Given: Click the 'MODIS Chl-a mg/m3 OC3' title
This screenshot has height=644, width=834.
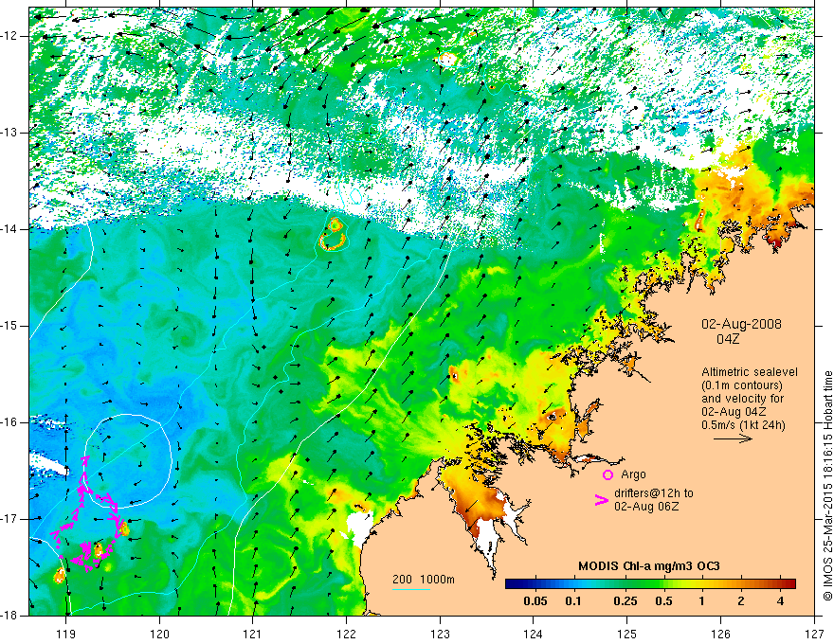Looking at the screenshot, I should tap(649, 566).
